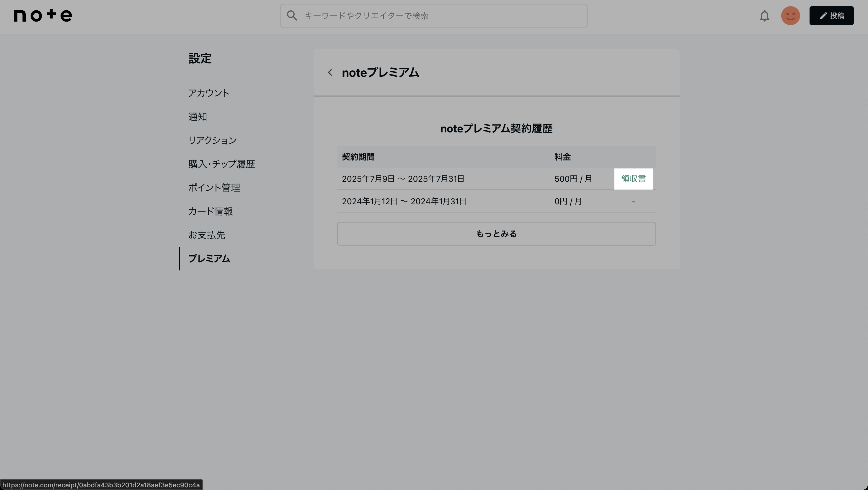Image resolution: width=868 pixels, height=490 pixels.
Task: Open 通知 settings section
Action: [x=198, y=117]
